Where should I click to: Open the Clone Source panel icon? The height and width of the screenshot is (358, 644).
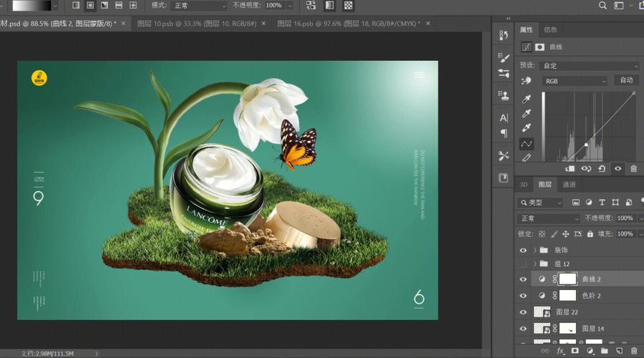[x=504, y=95]
